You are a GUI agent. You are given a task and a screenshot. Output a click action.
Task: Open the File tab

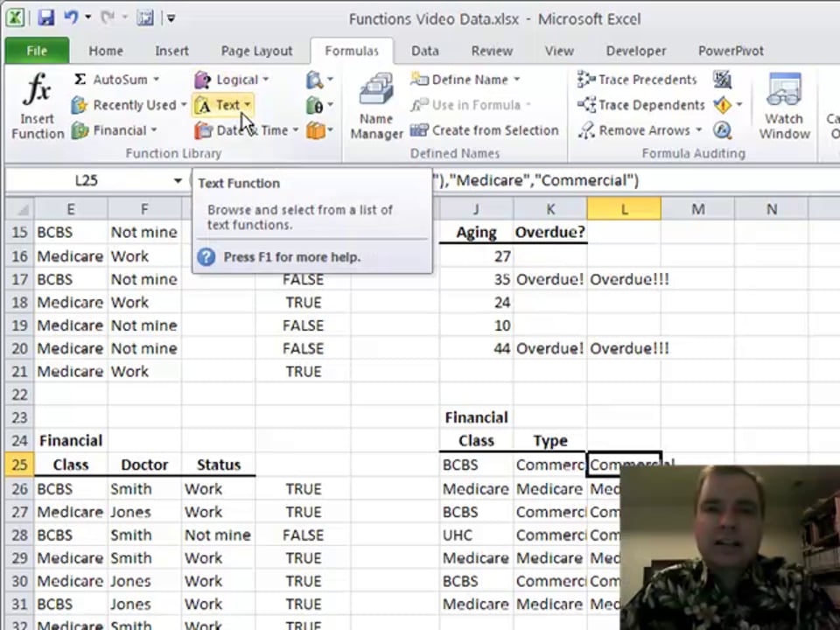point(37,51)
